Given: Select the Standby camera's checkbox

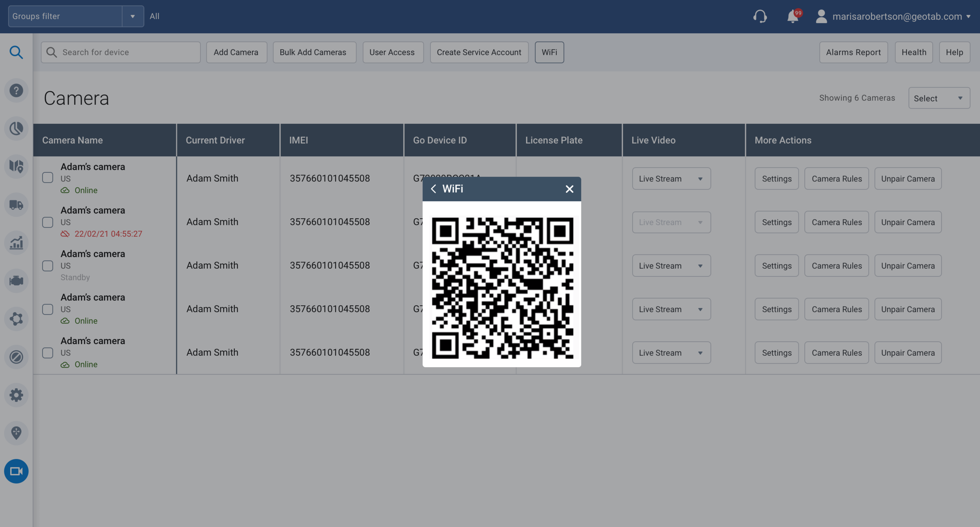Looking at the screenshot, I should [47, 265].
